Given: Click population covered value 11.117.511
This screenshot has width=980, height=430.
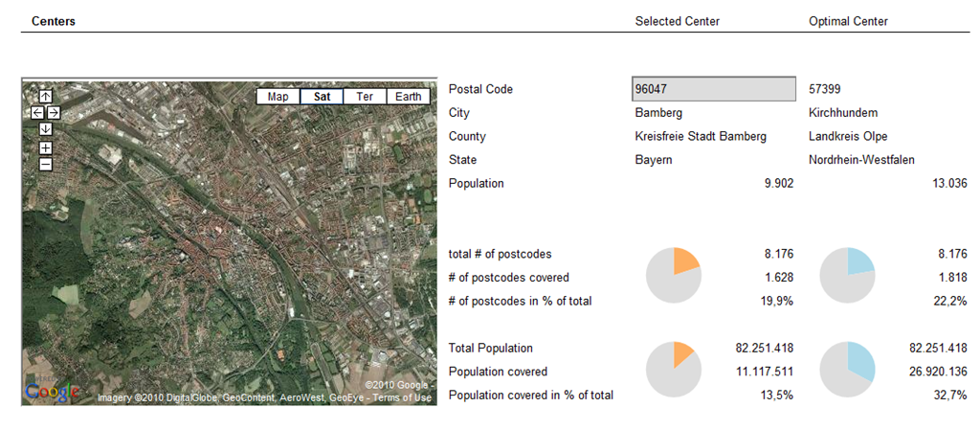Looking at the screenshot, I should coord(767,372).
